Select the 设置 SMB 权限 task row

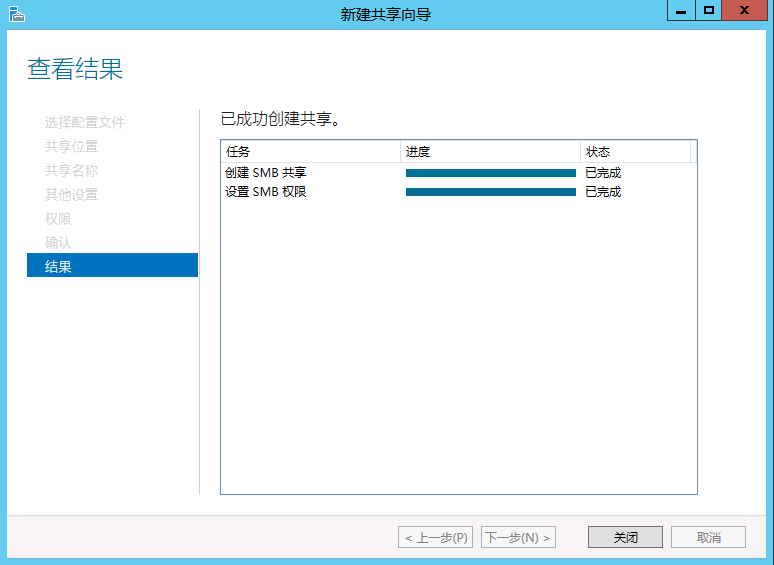point(266,191)
